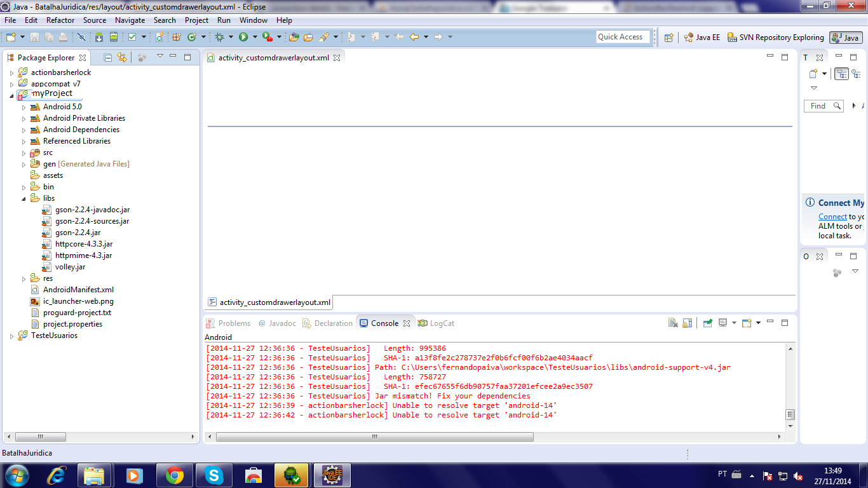
Task: Click the New file wizard icon
Action: point(11,37)
